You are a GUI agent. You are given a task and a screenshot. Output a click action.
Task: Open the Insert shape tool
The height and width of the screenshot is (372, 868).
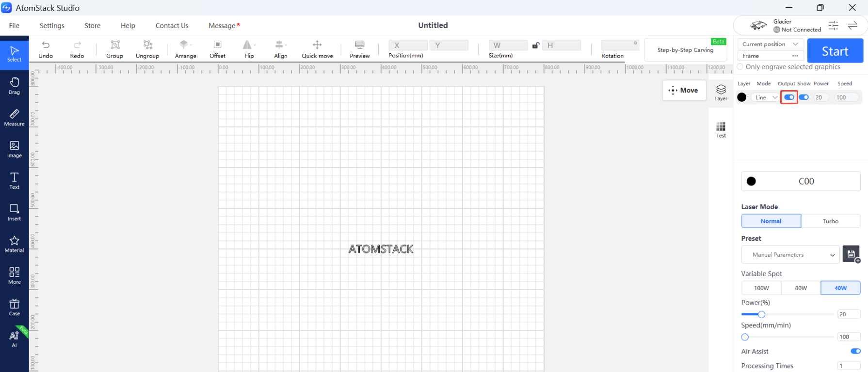point(15,212)
